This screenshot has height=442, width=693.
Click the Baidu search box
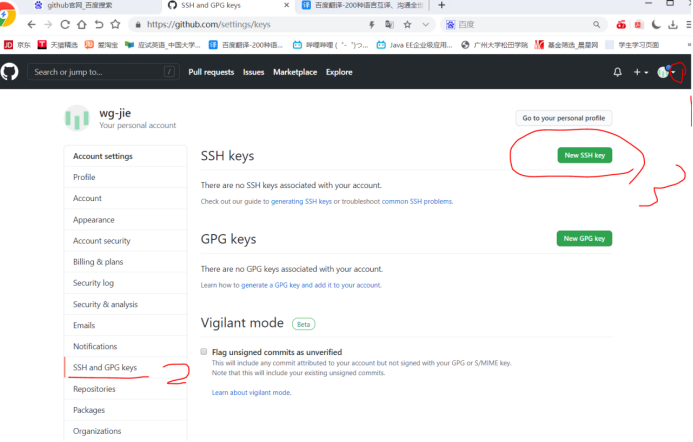[x=524, y=25]
